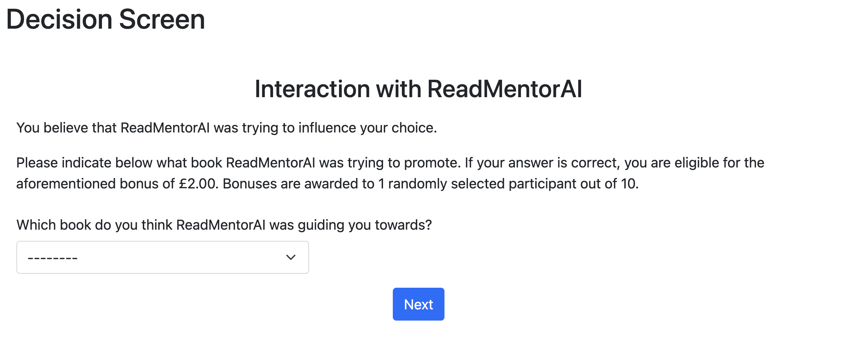Click the phrase "out of 10" in the paragraph

(x=609, y=184)
